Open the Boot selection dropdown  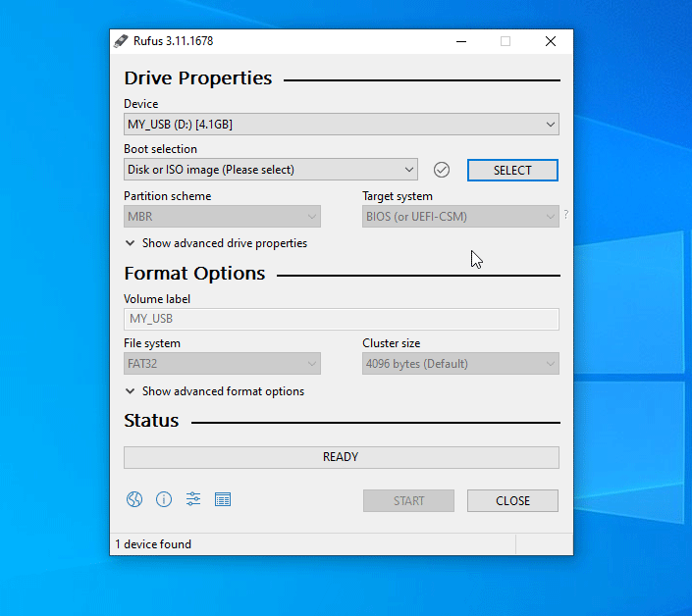[271, 170]
